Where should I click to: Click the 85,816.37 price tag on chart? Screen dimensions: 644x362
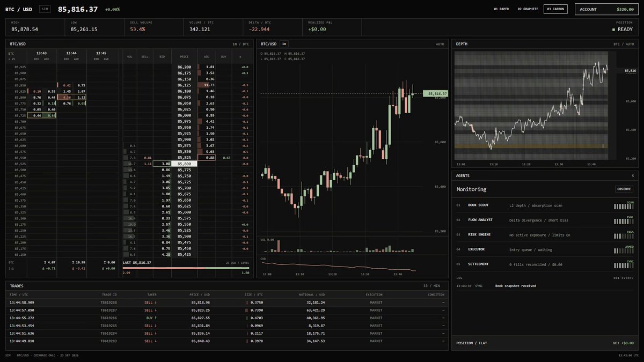(x=435, y=93)
